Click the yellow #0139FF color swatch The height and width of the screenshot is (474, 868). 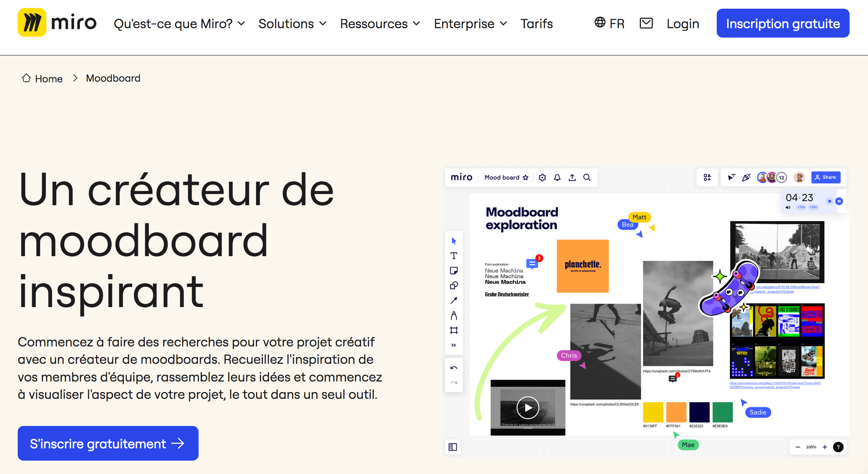(x=653, y=412)
